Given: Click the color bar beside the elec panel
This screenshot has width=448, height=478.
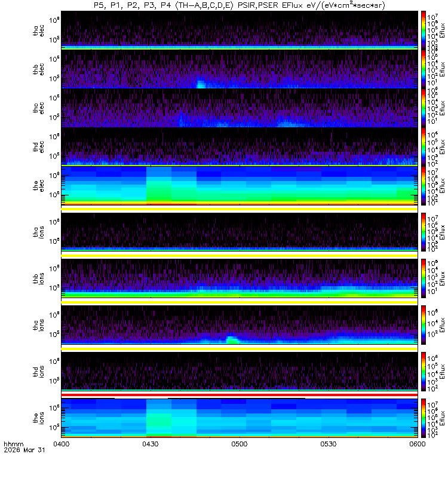Looking at the screenshot, I should pos(424,185).
